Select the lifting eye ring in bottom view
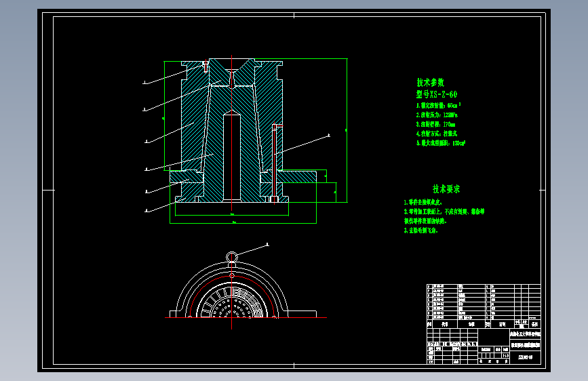This screenshot has width=588, height=381. tap(232, 257)
